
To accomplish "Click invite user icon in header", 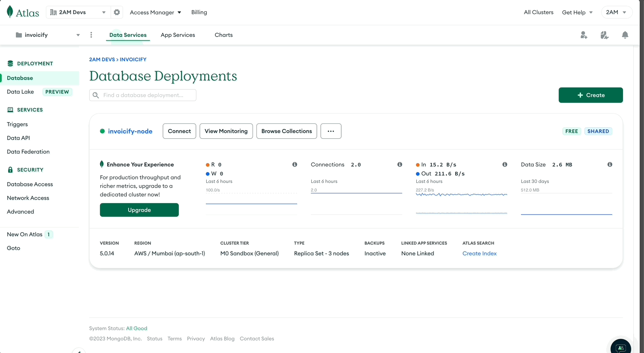I will tap(584, 35).
